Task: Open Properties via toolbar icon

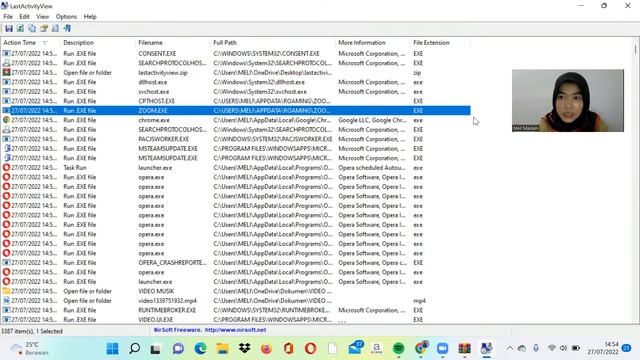Action: point(44,29)
